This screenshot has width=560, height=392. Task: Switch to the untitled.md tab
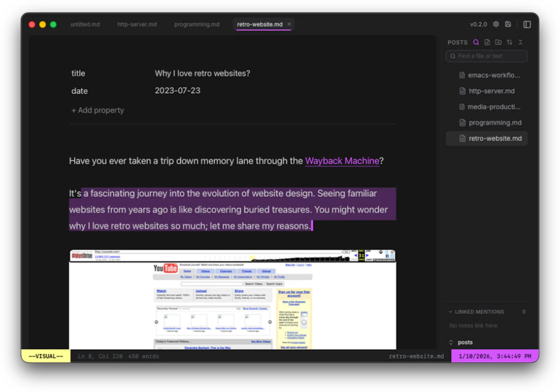point(85,24)
